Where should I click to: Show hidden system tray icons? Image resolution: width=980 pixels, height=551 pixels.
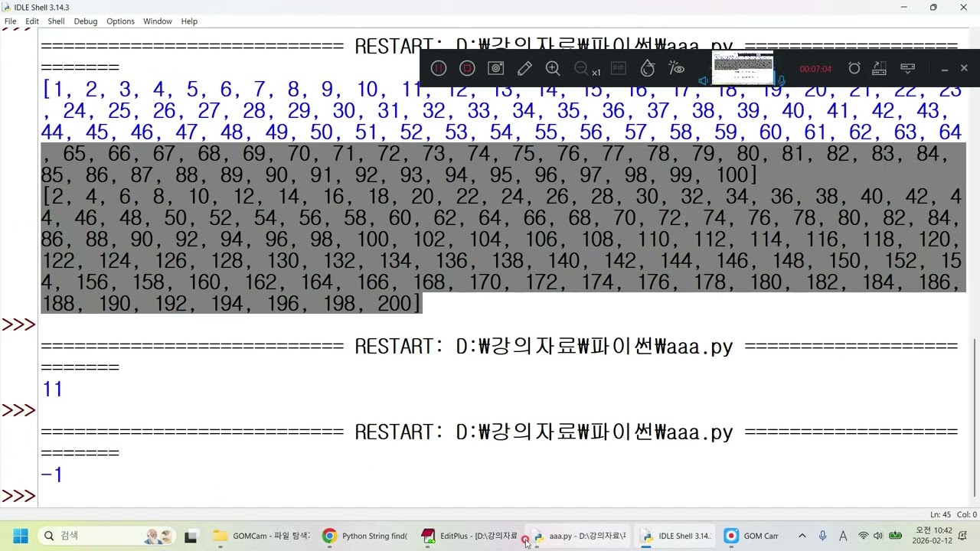tap(802, 536)
